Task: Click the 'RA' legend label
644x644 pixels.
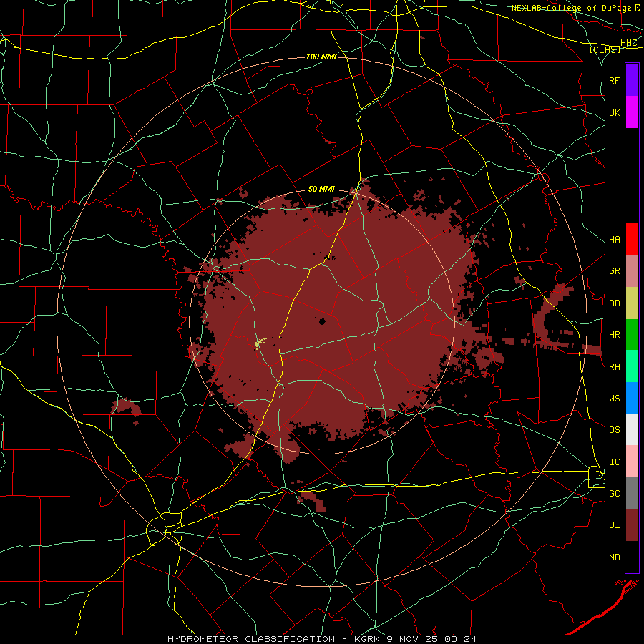Action: (615, 367)
